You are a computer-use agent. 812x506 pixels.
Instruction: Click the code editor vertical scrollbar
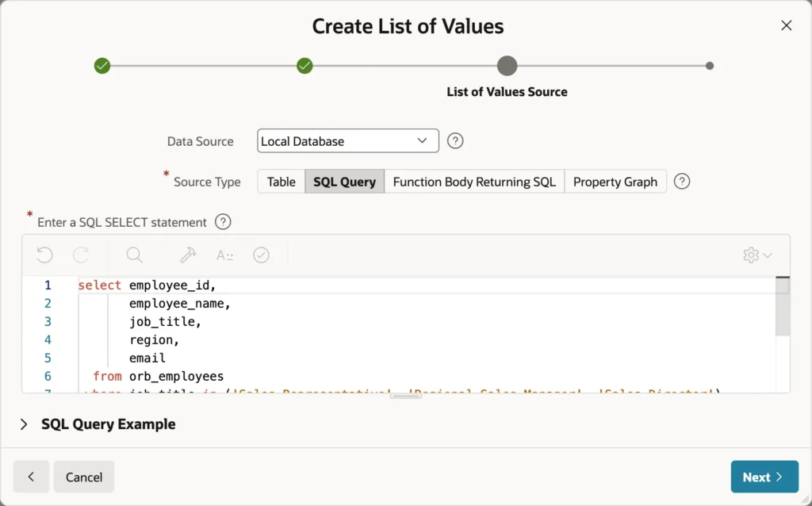(x=783, y=307)
